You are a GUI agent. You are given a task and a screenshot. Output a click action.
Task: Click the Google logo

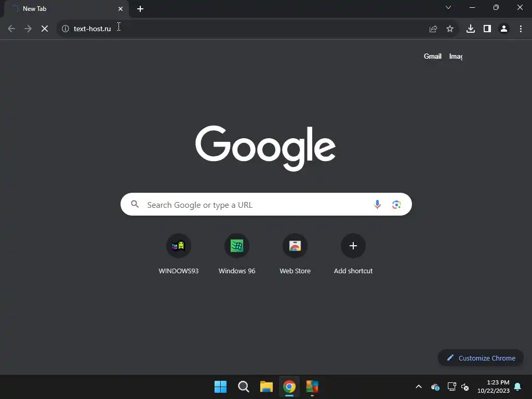click(x=265, y=148)
